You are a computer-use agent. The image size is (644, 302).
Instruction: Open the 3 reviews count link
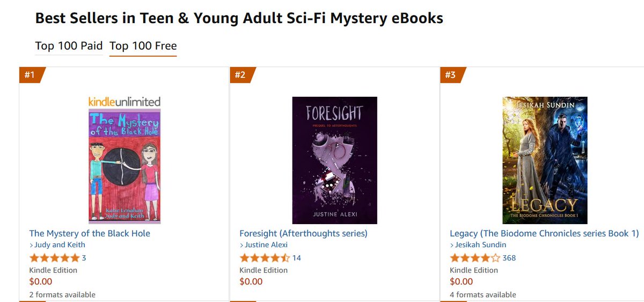click(84, 258)
